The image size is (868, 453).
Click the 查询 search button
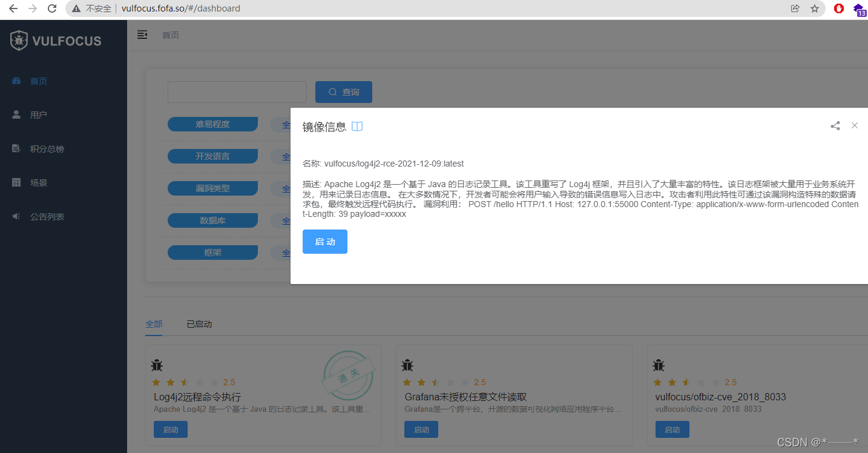tap(344, 92)
